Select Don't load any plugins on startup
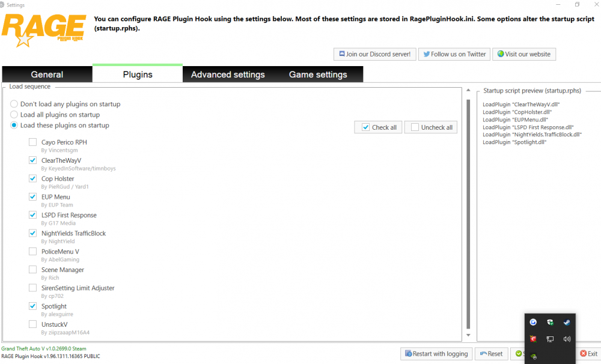Image resolution: width=601 pixels, height=364 pixels. click(x=14, y=104)
